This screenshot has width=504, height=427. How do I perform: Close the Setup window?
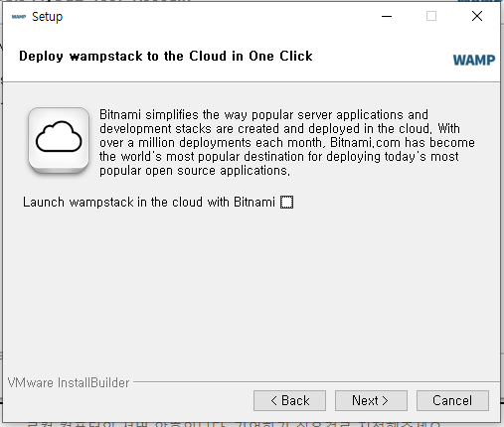(x=477, y=16)
